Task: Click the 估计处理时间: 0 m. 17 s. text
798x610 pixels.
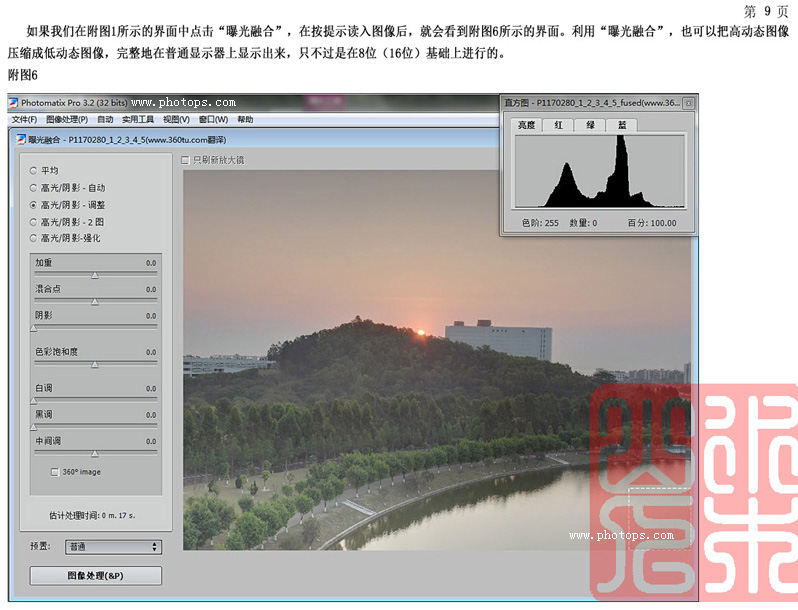Action: click(92, 515)
